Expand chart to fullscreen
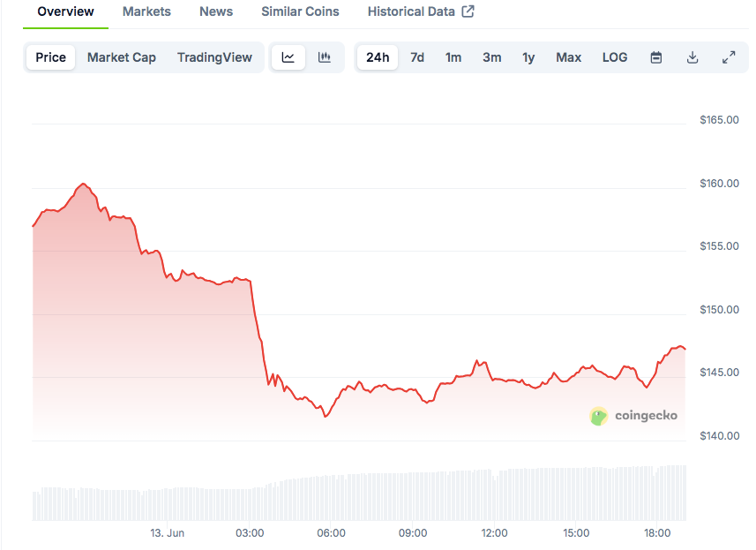 729,57
